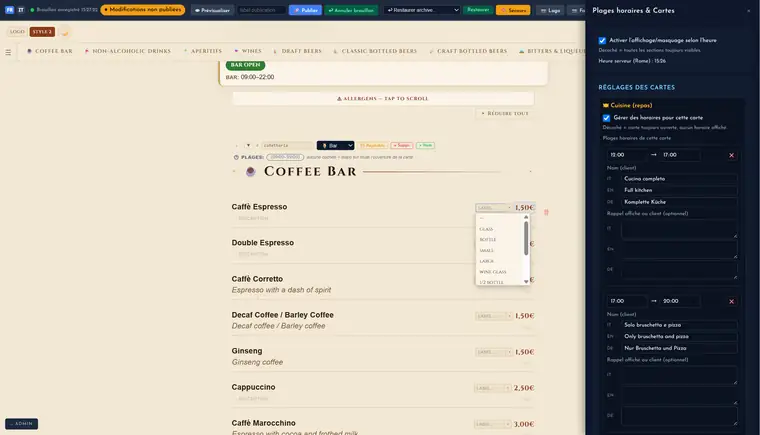Click the coffee cup icon beside Coffee Bar heading
Viewport: 760px width, 435px height.
pos(251,171)
